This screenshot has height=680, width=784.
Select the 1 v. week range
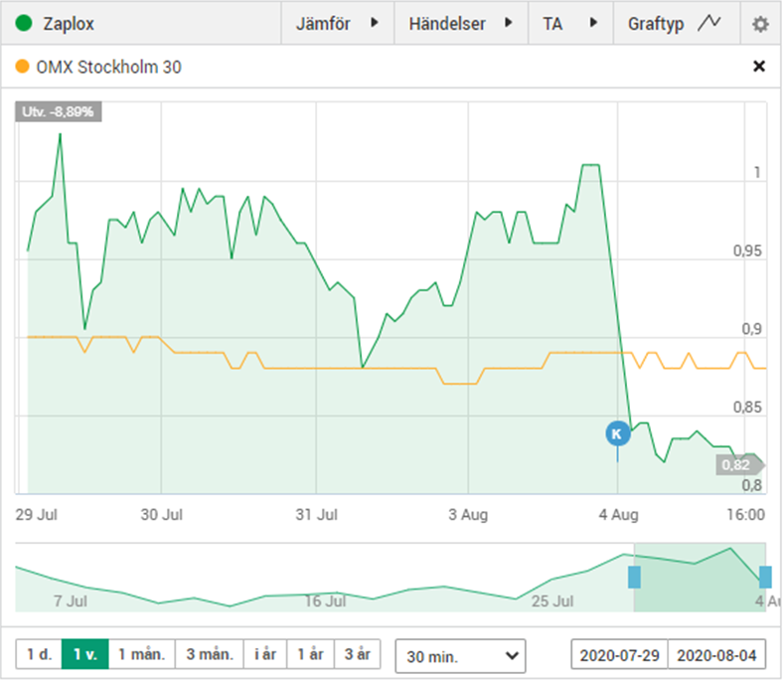tap(85, 654)
